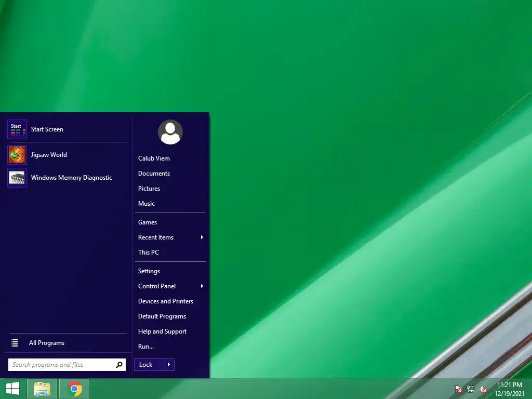This screenshot has height=399, width=532.
Task: Click the Recent Items label
Action: tap(156, 237)
